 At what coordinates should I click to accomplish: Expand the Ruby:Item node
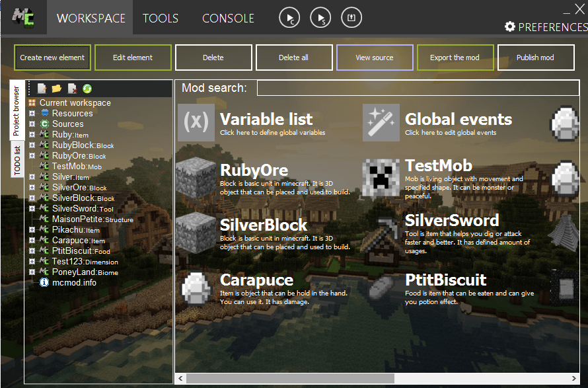32,134
